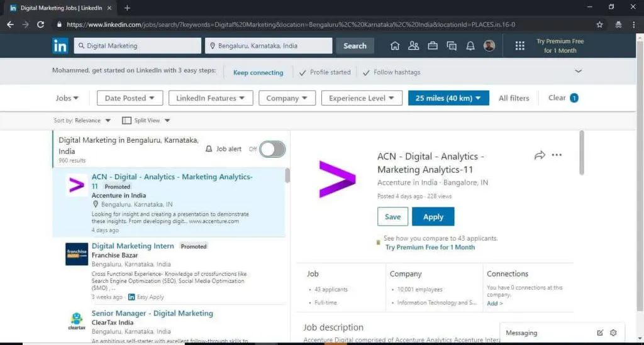
Task: Apply to the Accenture job
Action: coord(433,217)
